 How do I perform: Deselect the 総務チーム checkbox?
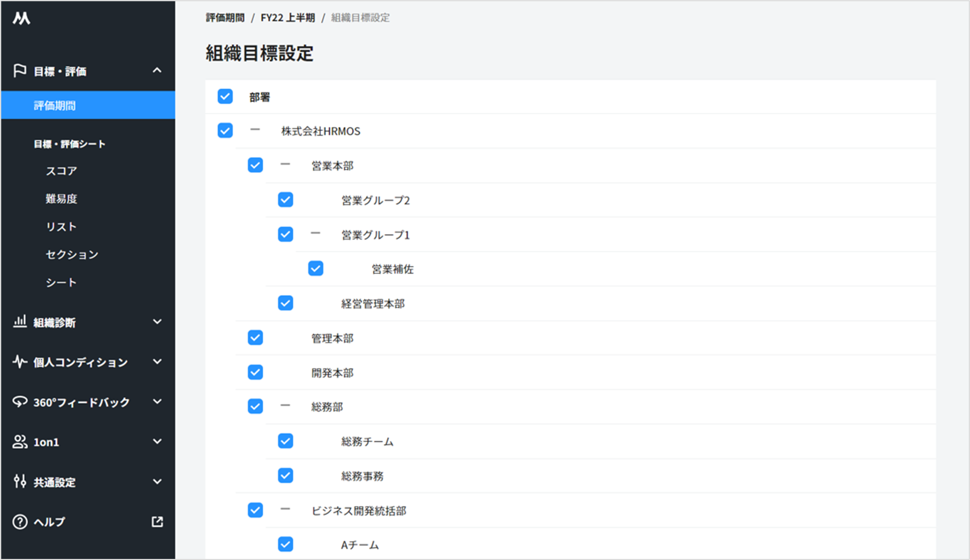coord(285,441)
